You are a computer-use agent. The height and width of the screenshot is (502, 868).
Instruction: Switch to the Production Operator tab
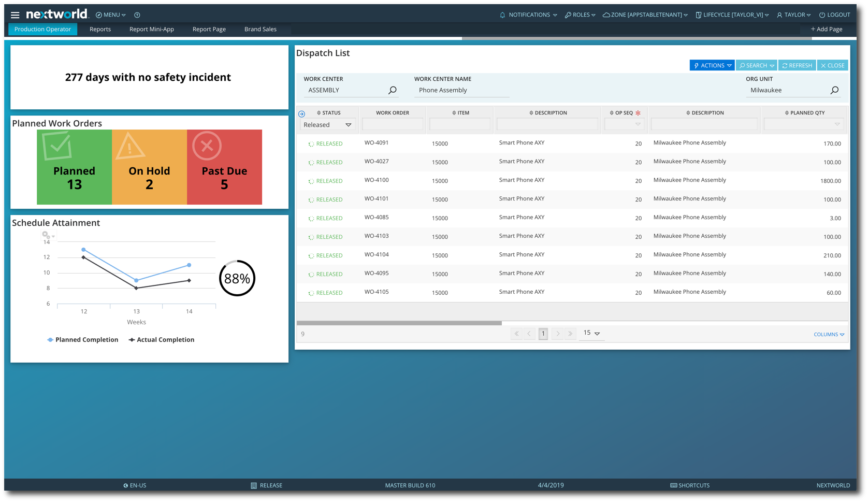tap(42, 29)
